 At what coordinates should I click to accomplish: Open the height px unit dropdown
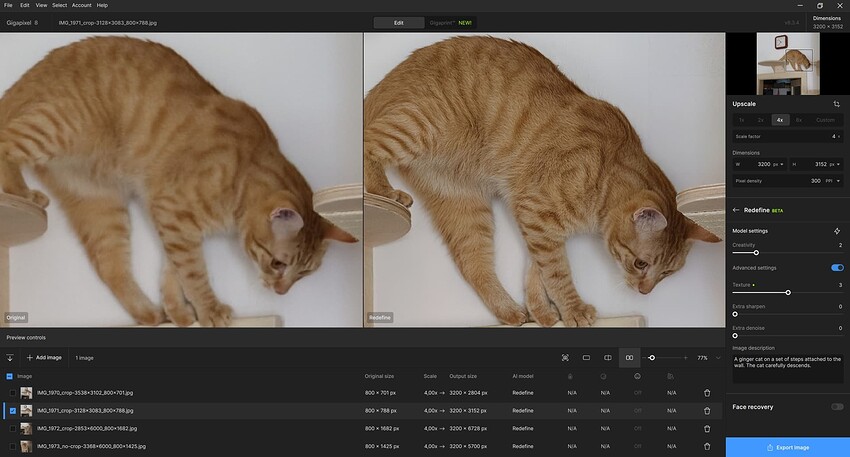pos(834,164)
